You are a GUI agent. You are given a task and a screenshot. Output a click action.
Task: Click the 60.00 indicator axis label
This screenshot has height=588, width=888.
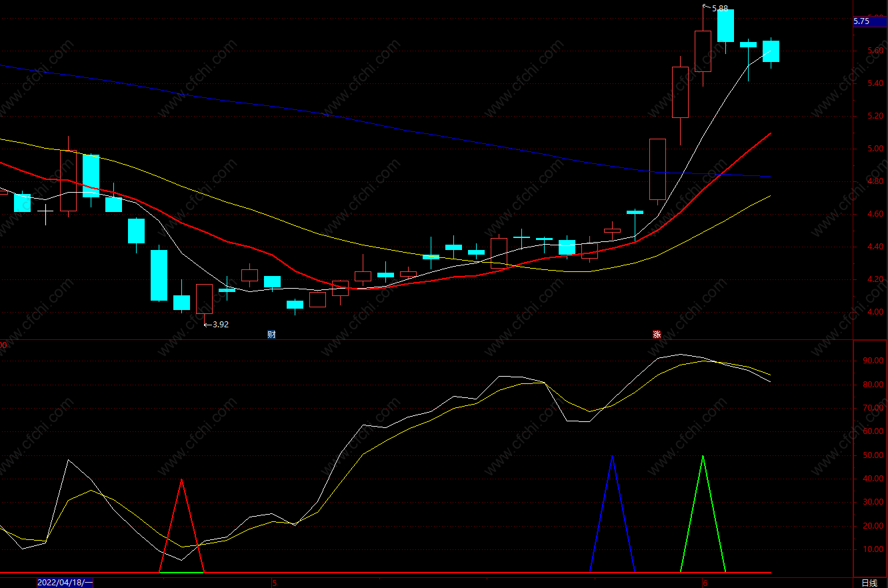click(x=873, y=432)
